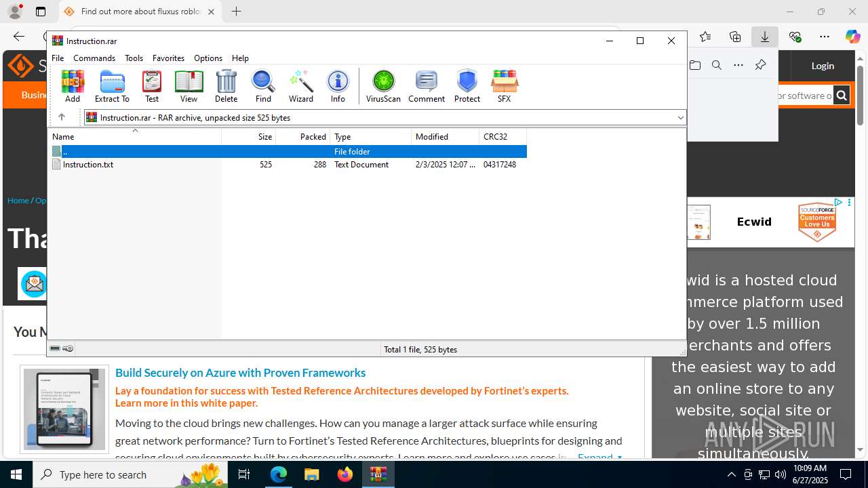Viewport: 868px width, 488px height.
Task: Open Task View on taskbar
Action: [244, 474]
